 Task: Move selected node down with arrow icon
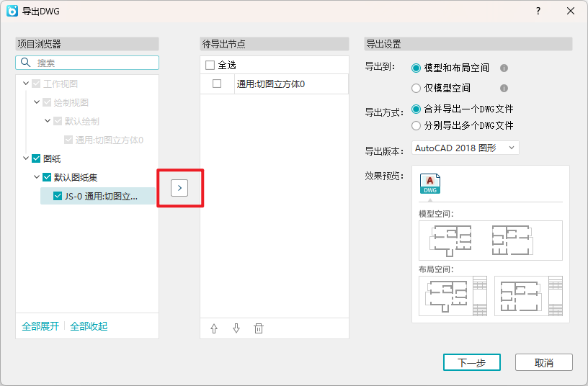click(236, 328)
